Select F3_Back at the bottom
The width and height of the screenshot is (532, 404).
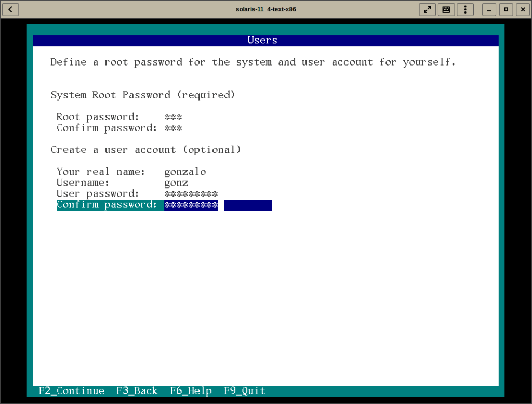click(137, 391)
